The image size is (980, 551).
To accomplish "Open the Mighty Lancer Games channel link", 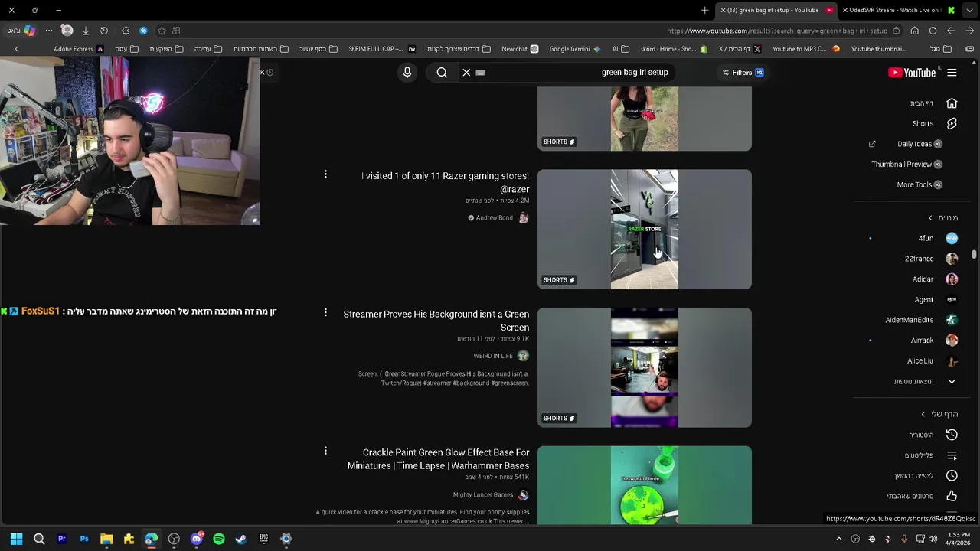I will coord(483,495).
